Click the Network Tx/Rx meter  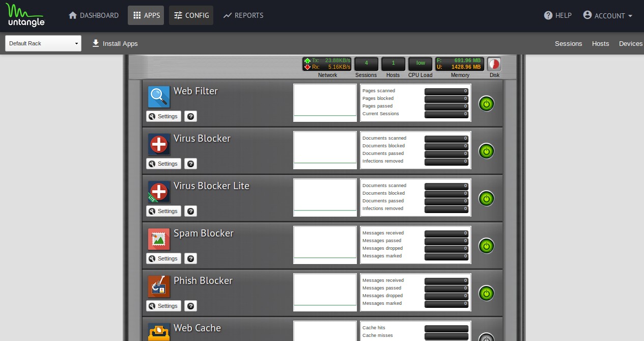327,64
